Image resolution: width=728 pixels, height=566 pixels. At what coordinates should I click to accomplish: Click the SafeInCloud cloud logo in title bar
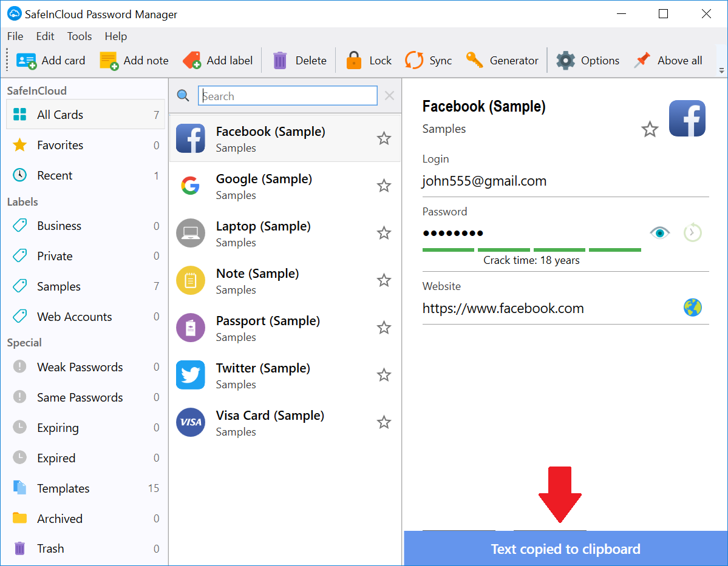point(14,14)
